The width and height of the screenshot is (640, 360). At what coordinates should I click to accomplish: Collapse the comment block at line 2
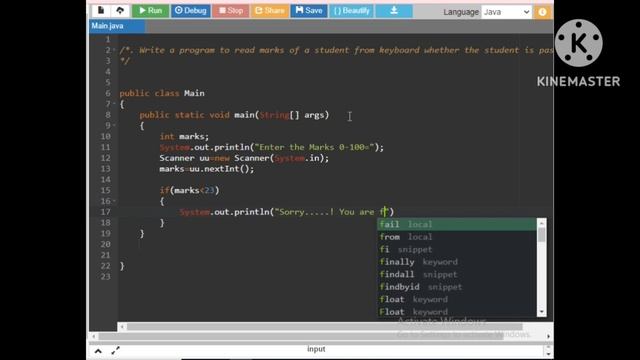[114, 50]
